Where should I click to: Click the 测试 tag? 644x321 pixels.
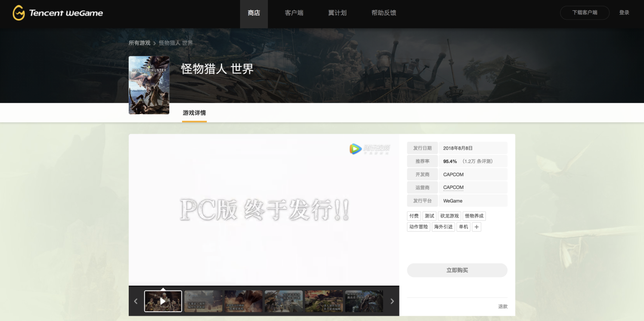(429, 216)
